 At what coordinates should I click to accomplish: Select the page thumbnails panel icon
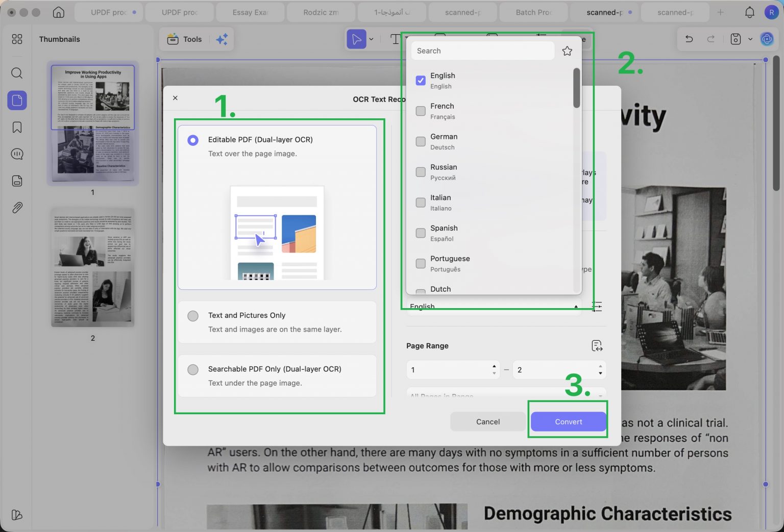click(x=17, y=100)
